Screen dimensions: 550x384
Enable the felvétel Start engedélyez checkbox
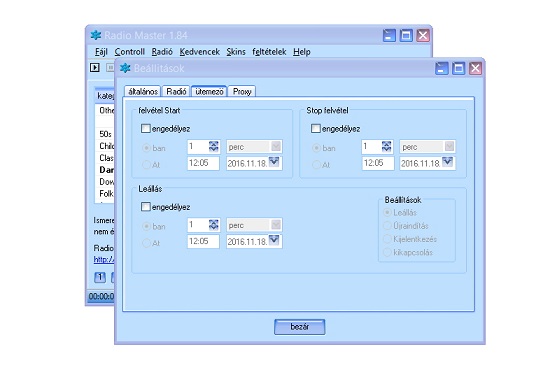tap(146, 128)
